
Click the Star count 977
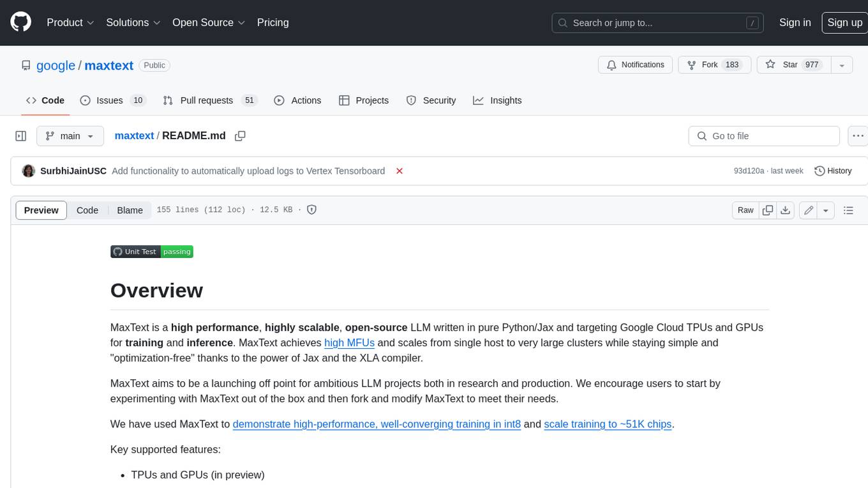[x=811, y=65]
